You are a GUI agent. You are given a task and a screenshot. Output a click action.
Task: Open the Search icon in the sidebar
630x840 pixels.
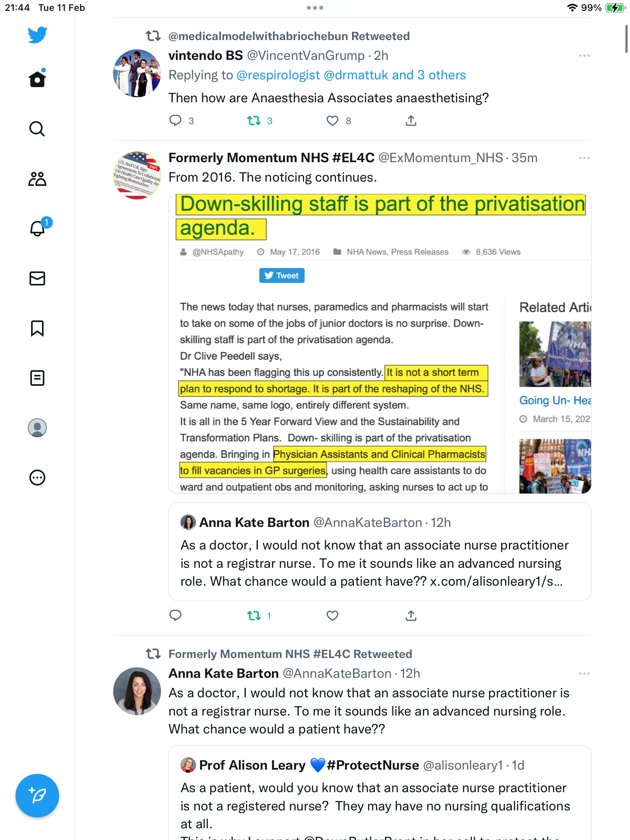(37, 129)
